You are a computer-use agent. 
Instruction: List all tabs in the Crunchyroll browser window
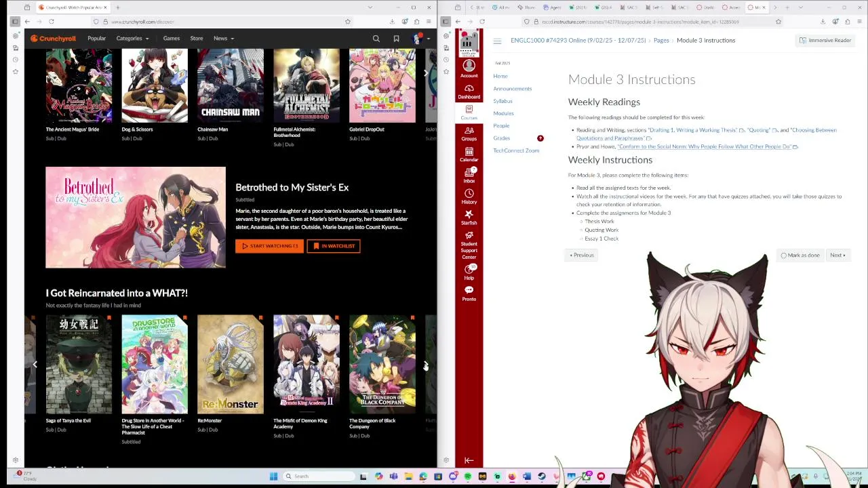coord(370,7)
